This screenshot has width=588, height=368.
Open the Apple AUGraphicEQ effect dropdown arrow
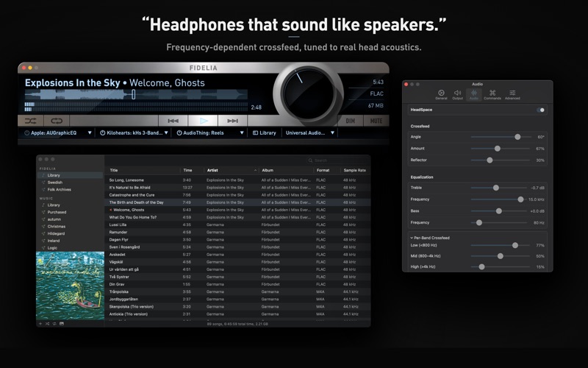click(x=90, y=133)
